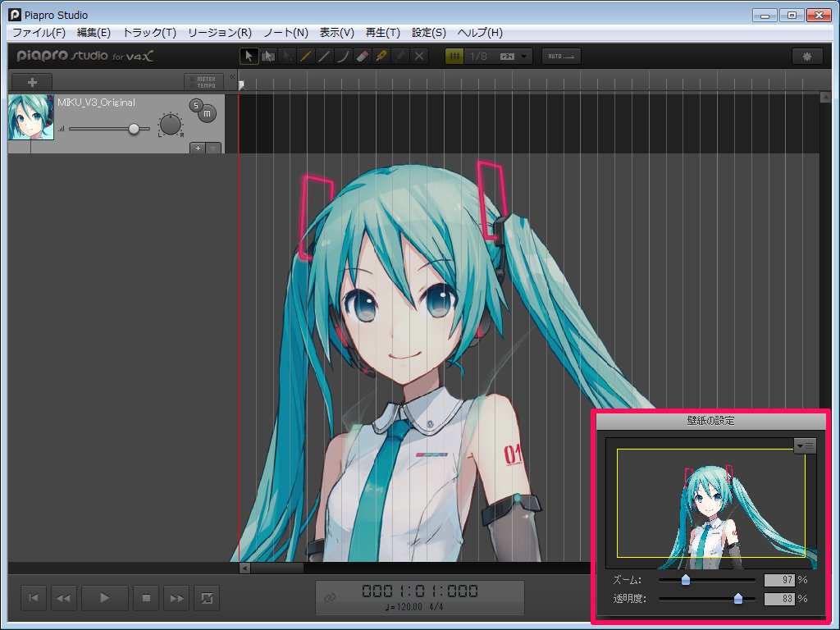Screen dimensions: 840x630
Task: Expand the track's down-triangle button
Action: point(213,148)
